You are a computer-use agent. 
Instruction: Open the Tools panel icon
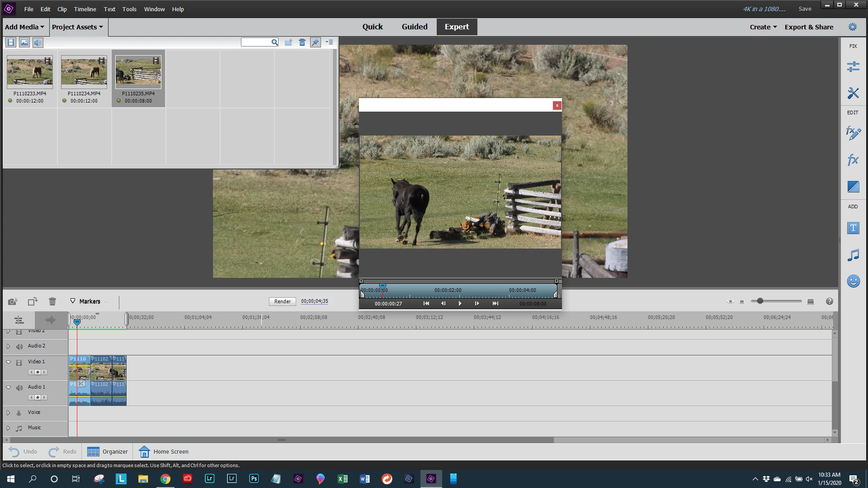[x=853, y=93]
